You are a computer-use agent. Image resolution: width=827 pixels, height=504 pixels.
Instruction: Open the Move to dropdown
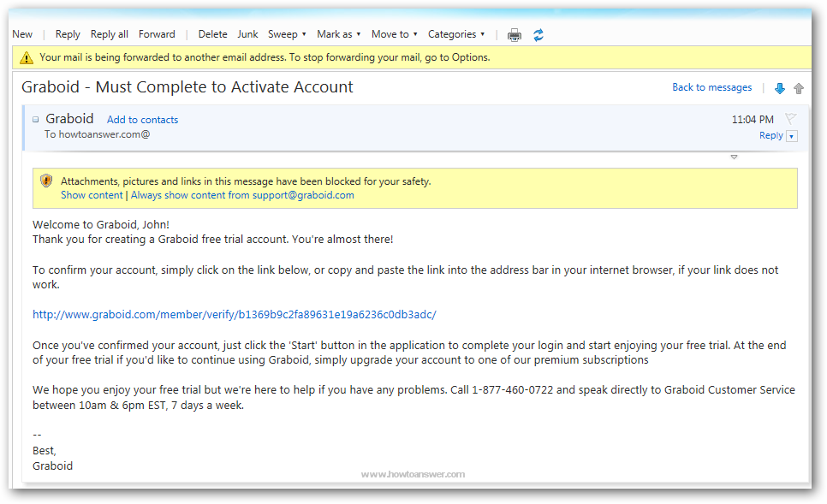pyautogui.click(x=395, y=34)
